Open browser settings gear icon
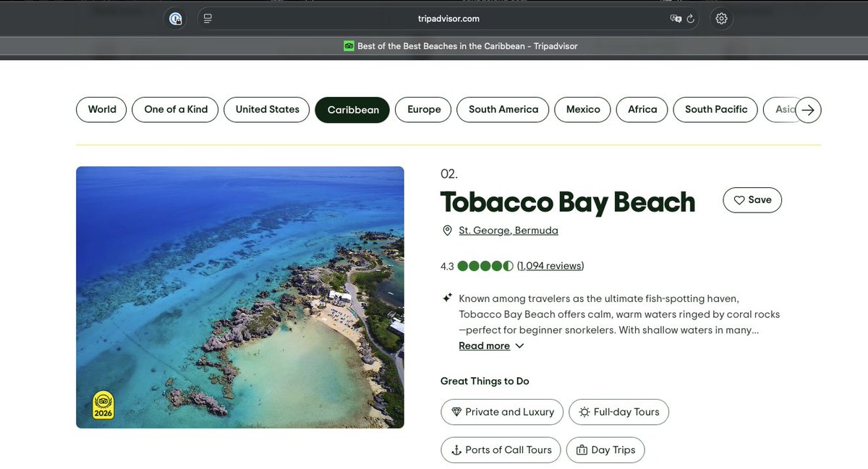This screenshot has height=469, width=868. click(721, 19)
